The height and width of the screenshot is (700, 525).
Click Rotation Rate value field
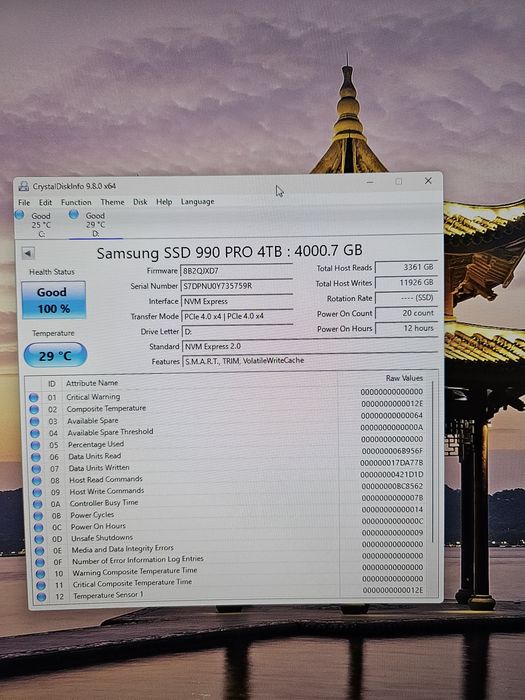coord(406,298)
